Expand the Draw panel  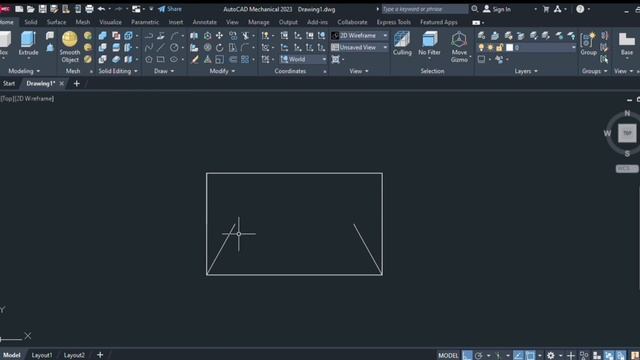tap(164, 71)
